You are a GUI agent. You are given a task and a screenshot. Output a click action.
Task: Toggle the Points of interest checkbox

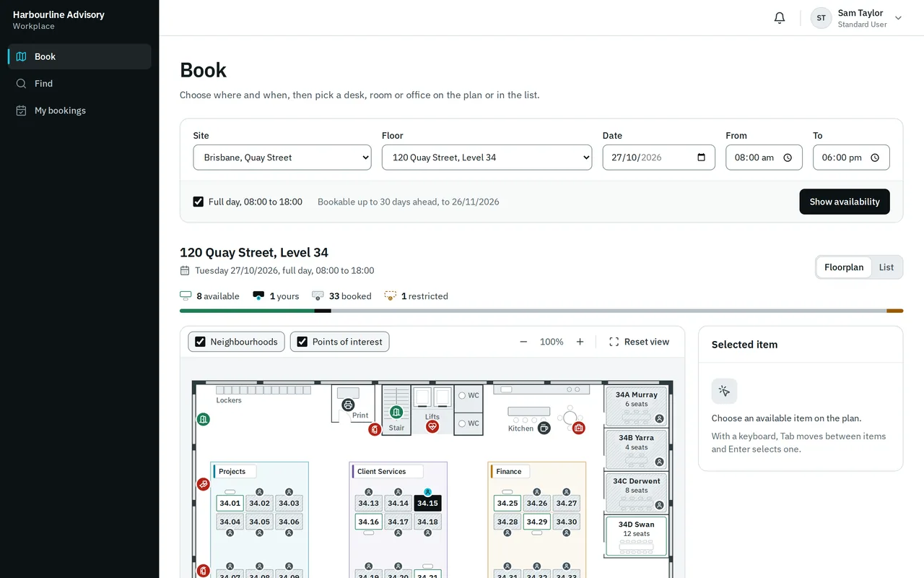[x=302, y=342]
